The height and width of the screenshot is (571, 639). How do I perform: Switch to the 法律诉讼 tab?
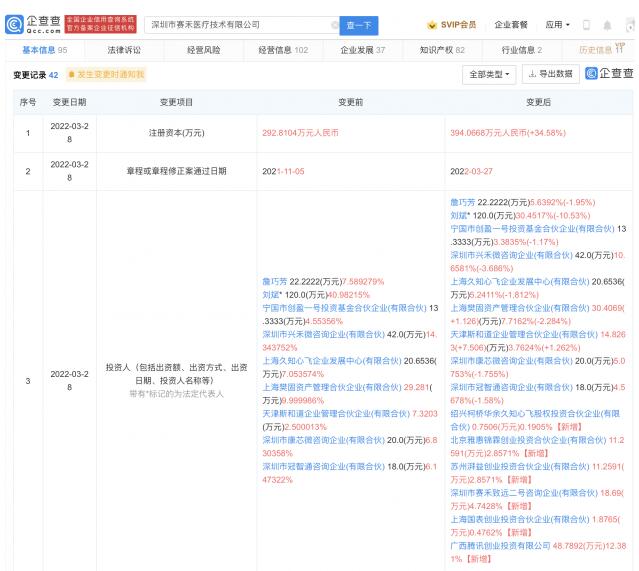pos(124,50)
